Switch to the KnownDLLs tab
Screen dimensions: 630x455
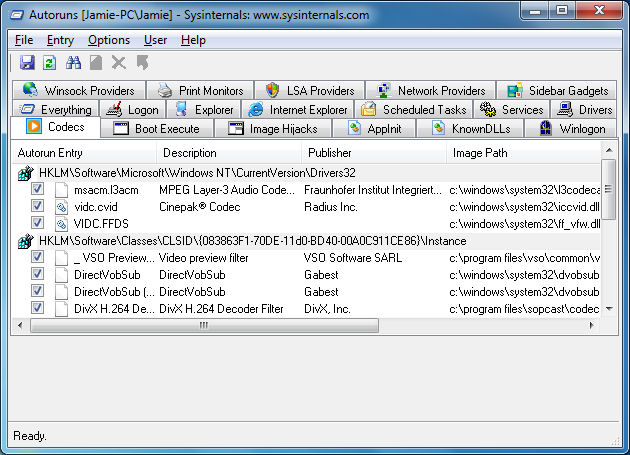tap(470, 129)
